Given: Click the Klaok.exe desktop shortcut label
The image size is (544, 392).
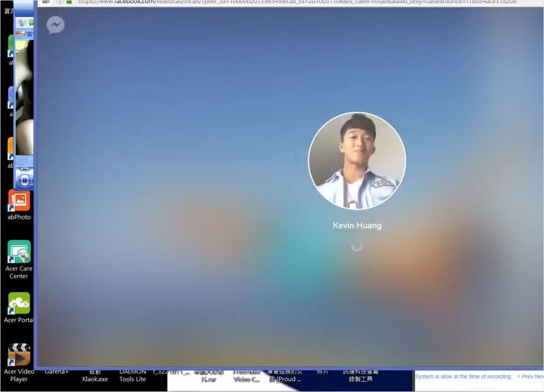Looking at the screenshot, I should (95, 376).
